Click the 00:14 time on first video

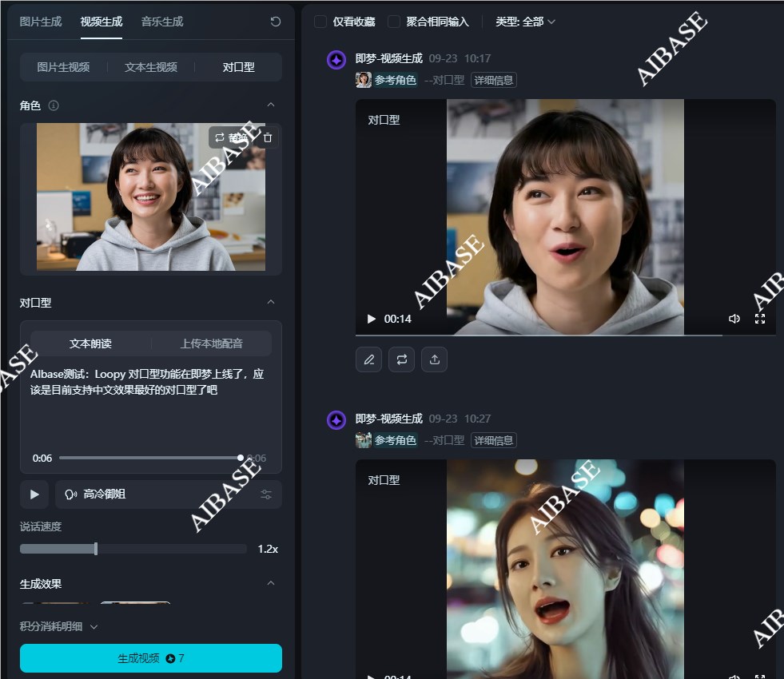click(397, 319)
